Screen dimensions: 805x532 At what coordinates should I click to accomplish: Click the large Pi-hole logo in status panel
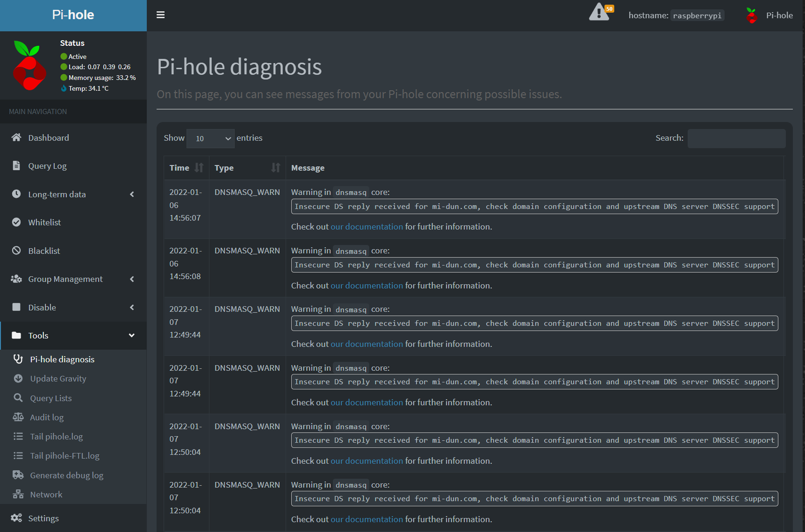[29, 65]
